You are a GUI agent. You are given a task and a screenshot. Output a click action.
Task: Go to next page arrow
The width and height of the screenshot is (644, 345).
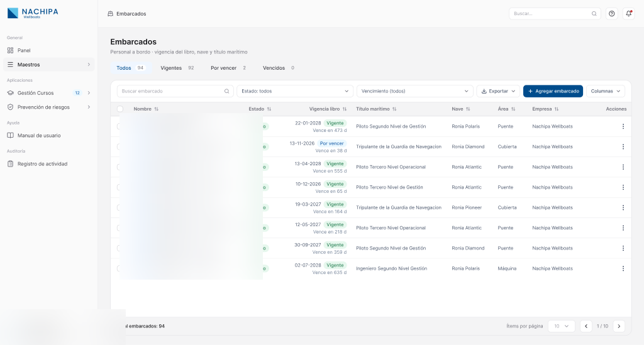pyautogui.click(x=619, y=326)
